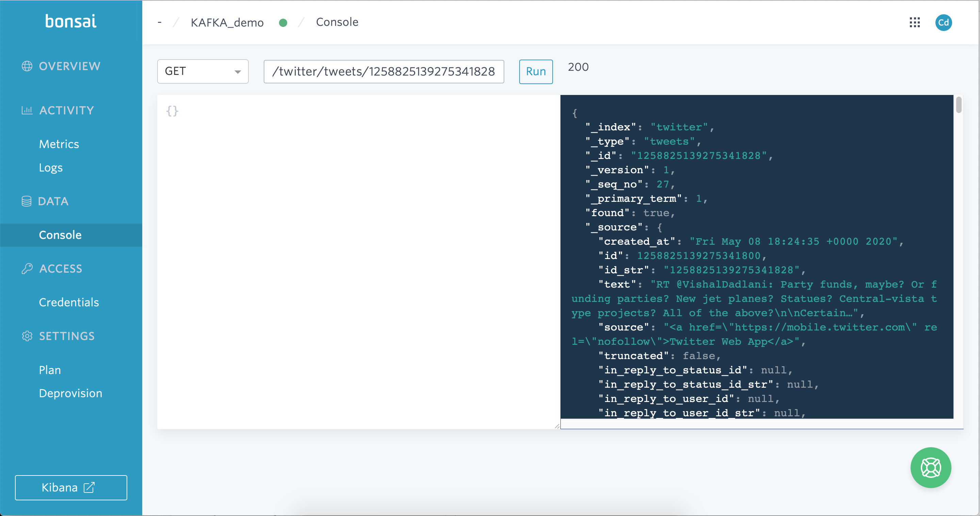This screenshot has width=980, height=516.
Task: Open the apps grid icon
Action: point(915,22)
